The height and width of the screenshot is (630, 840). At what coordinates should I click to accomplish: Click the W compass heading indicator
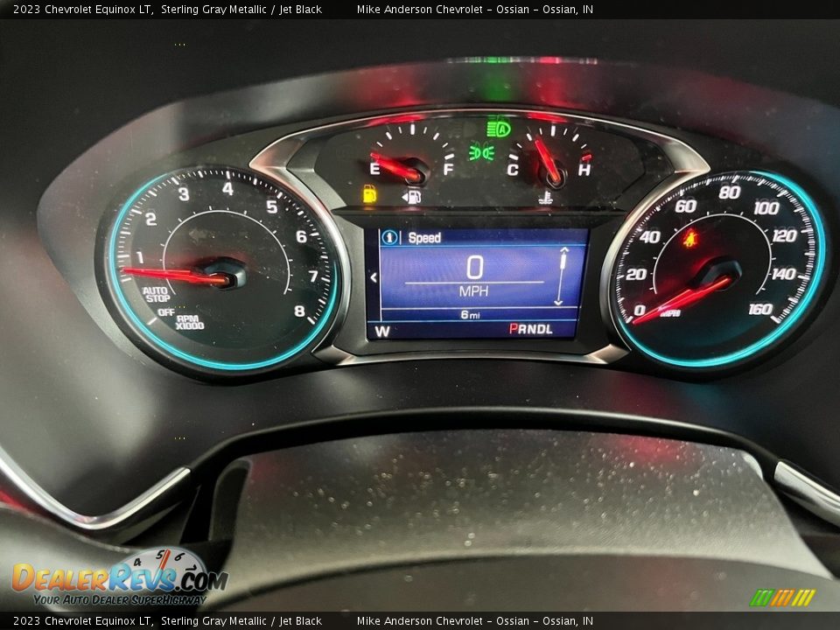coord(382,332)
